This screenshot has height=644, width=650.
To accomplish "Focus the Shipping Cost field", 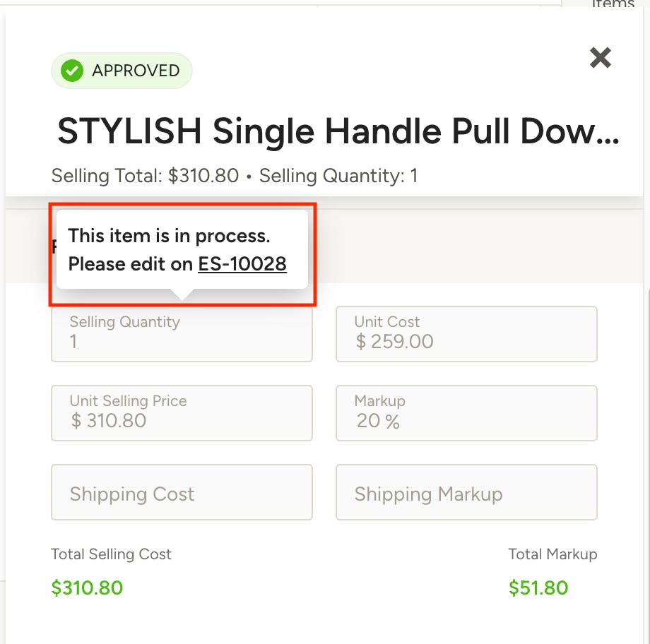I will click(x=182, y=492).
